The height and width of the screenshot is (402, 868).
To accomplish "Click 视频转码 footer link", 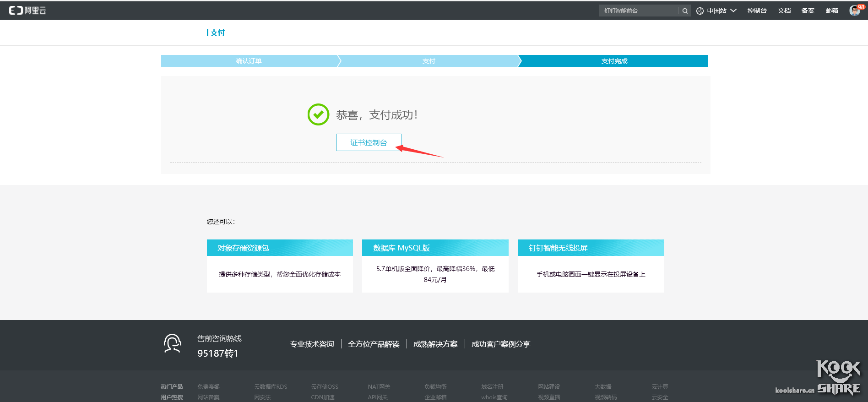I will pyautogui.click(x=606, y=397).
